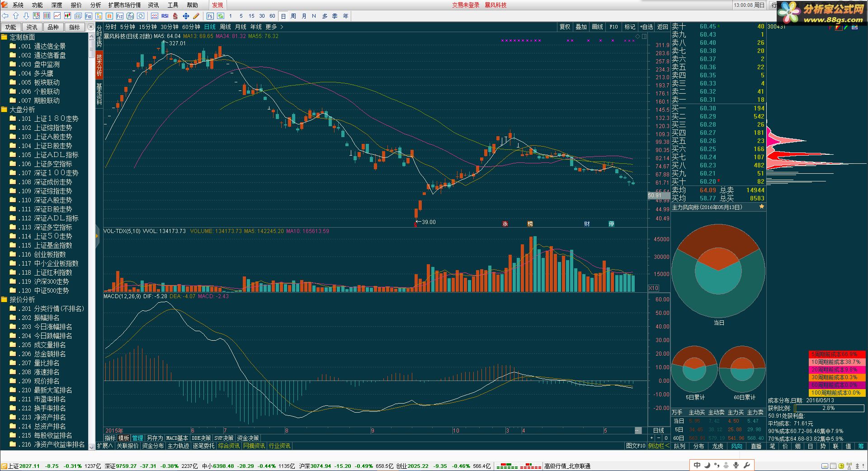Viewport: 868px width, 471px height.
Task: Click the F5 toolbar icon
Action: [x=210, y=16]
